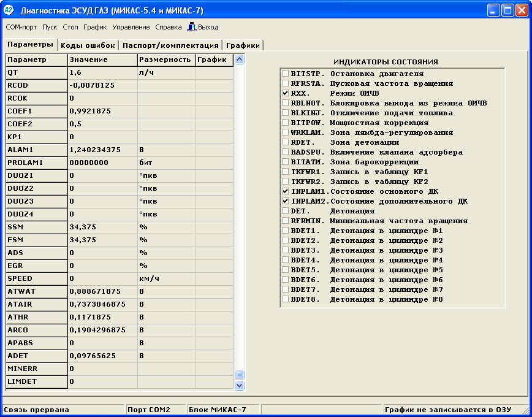Toggle the BITPOW power correction checkbox

[x=286, y=123]
